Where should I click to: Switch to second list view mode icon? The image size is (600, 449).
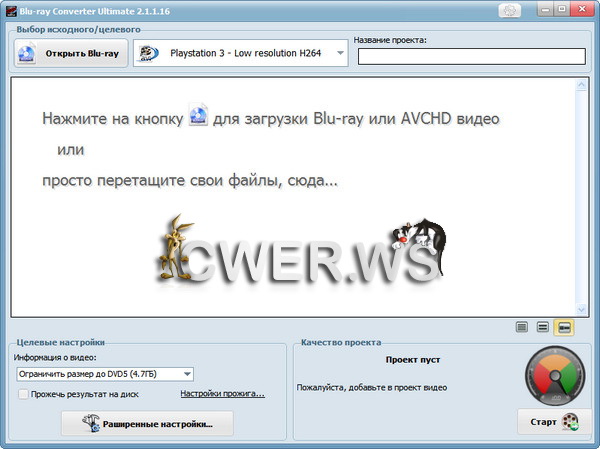[542, 326]
